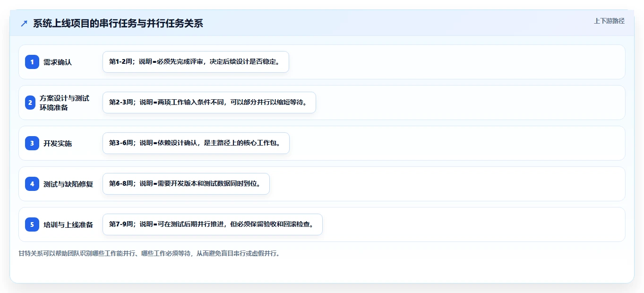644x293 pixels.
Task: Open the 第2-3周 description box
Action: tap(209, 103)
